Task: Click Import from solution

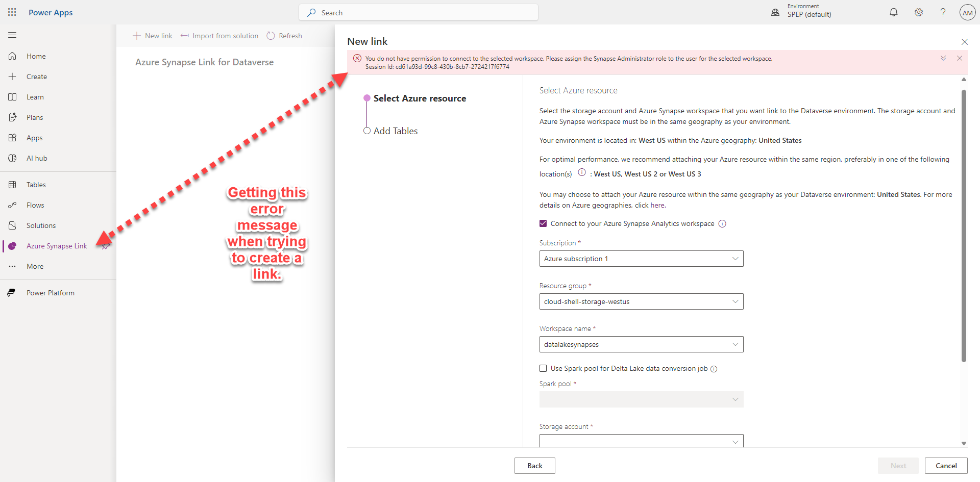Action: coord(219,36)
